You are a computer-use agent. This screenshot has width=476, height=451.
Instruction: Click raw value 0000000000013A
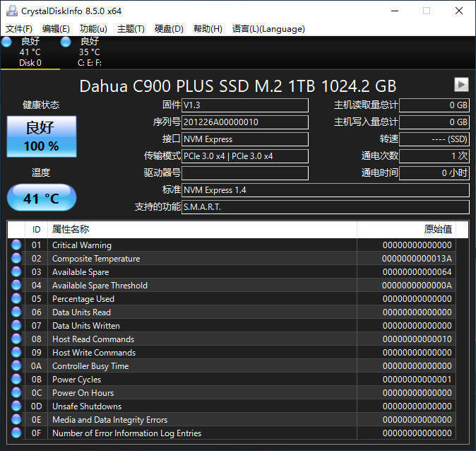point(417,258)
